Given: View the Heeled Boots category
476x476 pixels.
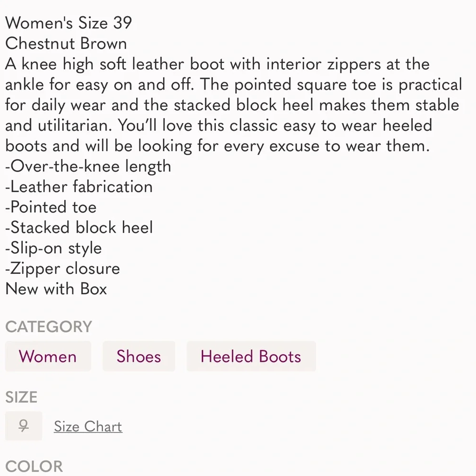Looking at the screenshot, I should click(251, 356).
